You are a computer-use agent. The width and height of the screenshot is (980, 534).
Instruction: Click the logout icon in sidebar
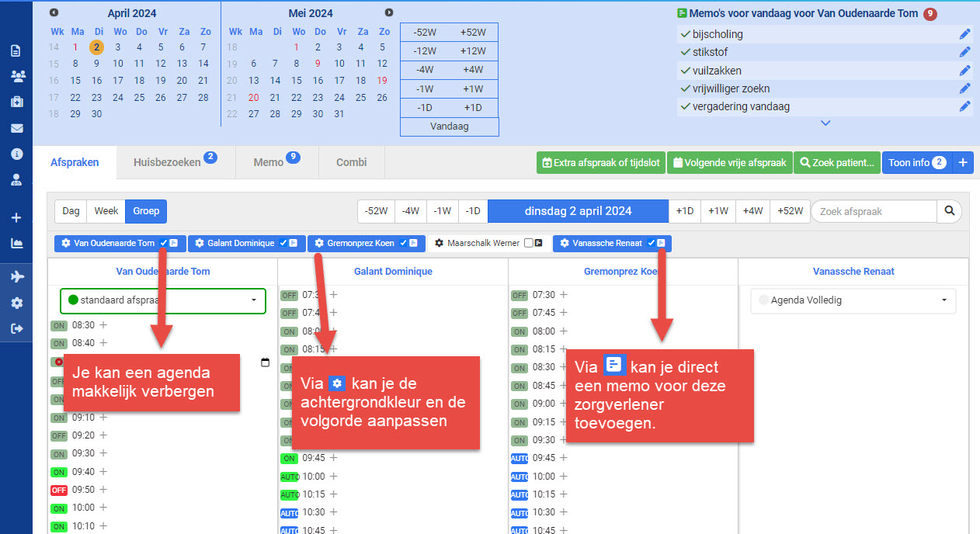coord(16,328)
